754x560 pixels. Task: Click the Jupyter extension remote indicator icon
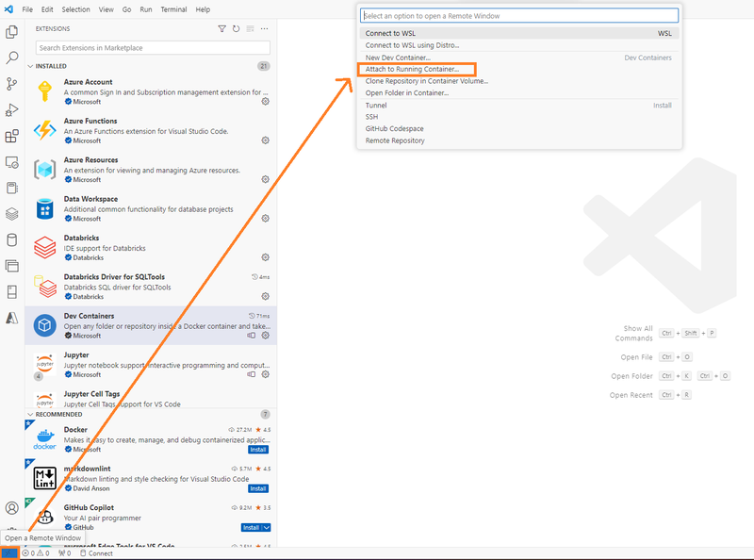[251, 374]
